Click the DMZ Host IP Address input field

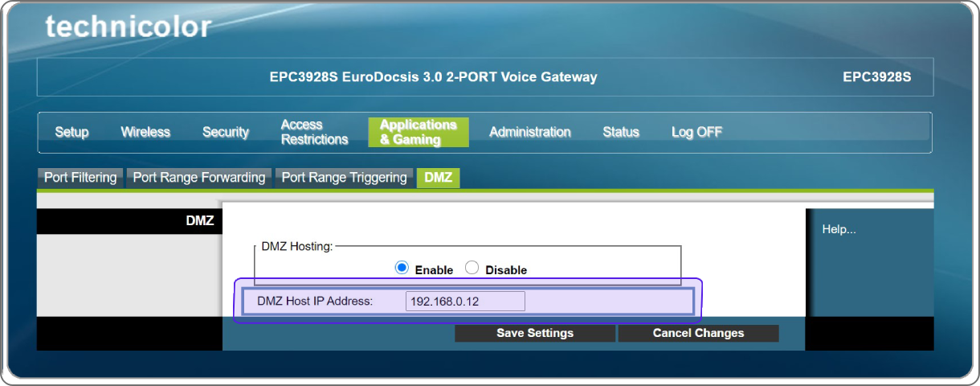coord(465,302)
